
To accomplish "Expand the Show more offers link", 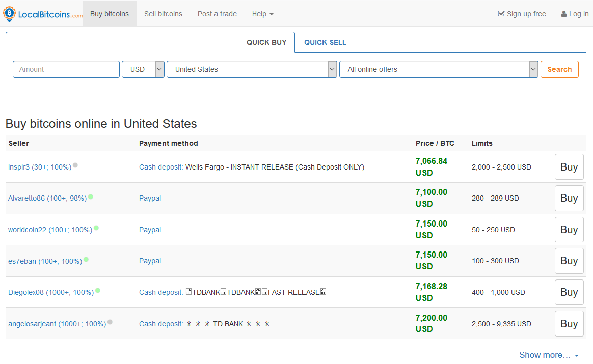I will tap(548, 355).
